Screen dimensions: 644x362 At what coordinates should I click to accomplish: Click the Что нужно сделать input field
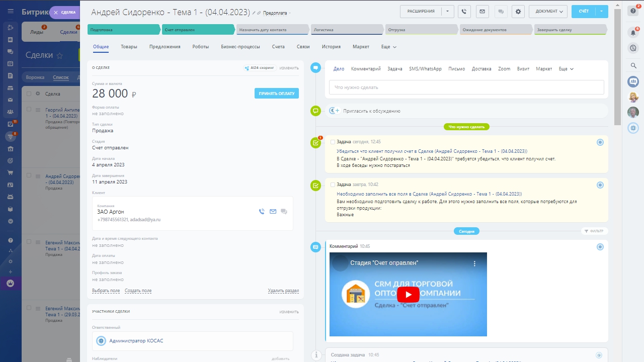[x=466, y=87]
